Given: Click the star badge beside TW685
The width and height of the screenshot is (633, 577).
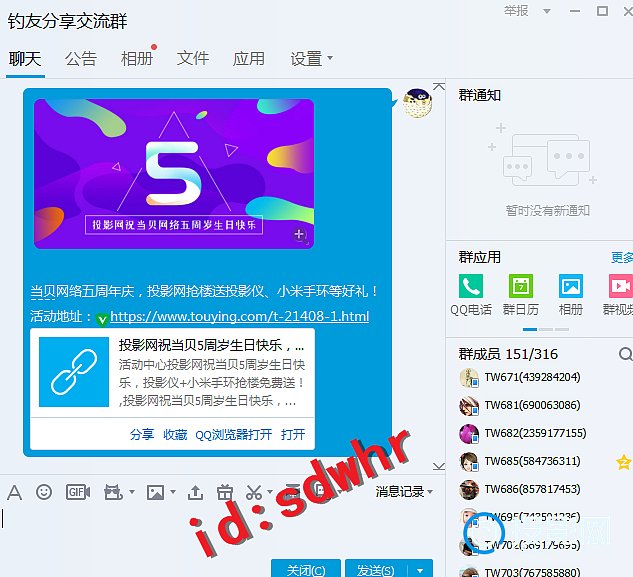Looking at the screenshot, I should pyautogui.click(x=624, y=462).
